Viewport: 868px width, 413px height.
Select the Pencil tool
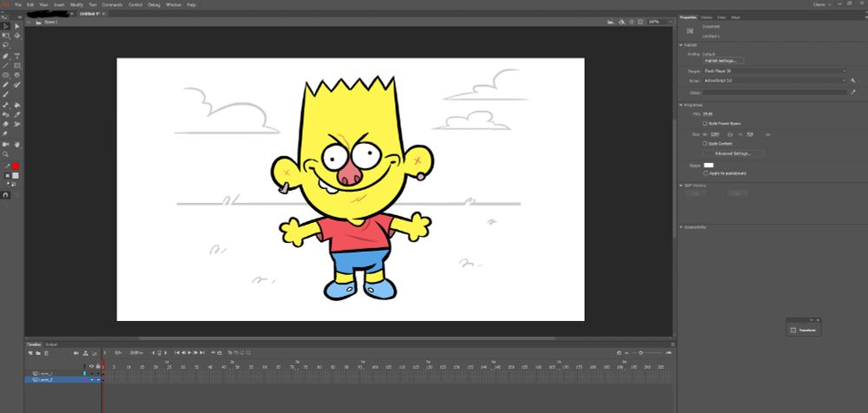(5, 85)
